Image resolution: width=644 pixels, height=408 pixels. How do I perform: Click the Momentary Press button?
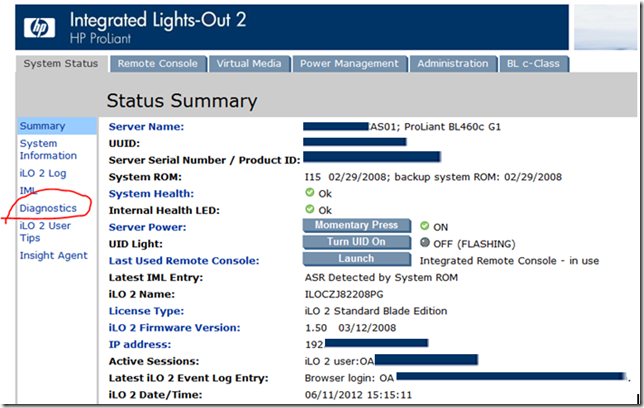(356, 225)
